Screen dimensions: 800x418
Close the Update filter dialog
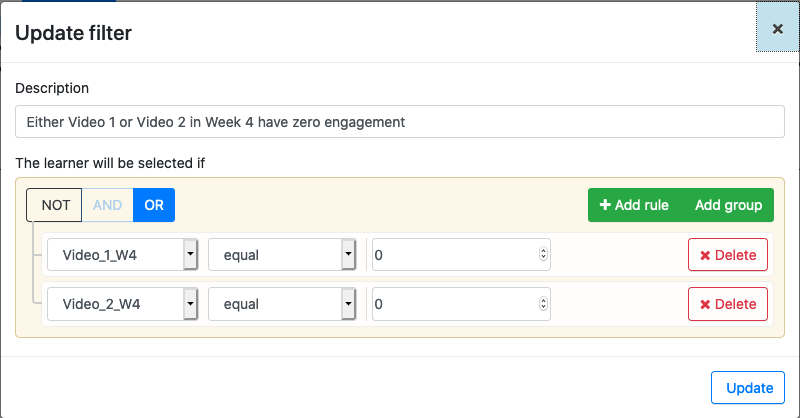click(777, 29)
